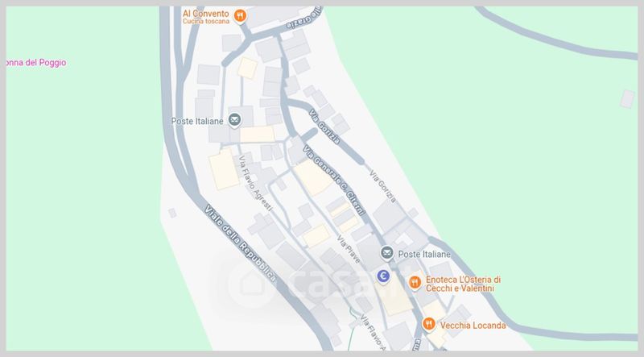Select the Via Generale C. Citerni street label
Viewport: 644px width, 357px height.
[x=334, y=181]
